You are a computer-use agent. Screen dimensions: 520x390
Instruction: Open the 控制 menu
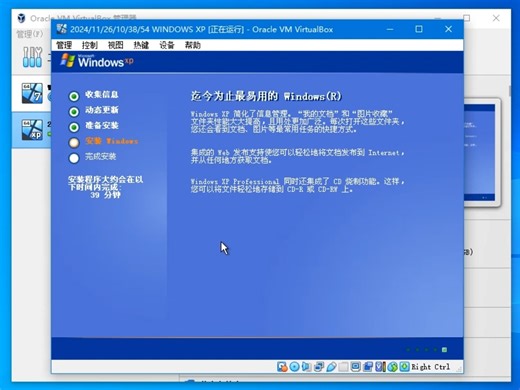[90, 45]
